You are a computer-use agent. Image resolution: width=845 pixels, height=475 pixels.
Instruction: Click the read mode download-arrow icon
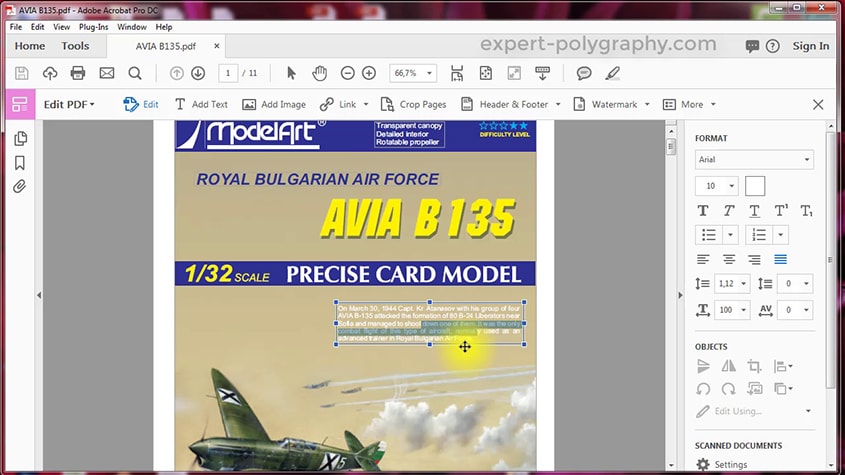click(543, 73)
